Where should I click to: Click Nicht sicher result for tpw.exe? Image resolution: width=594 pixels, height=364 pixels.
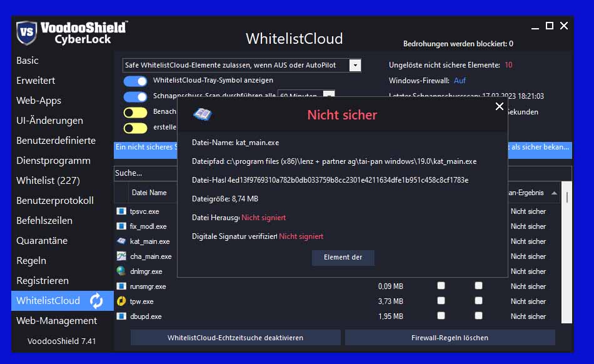[528, 301]
